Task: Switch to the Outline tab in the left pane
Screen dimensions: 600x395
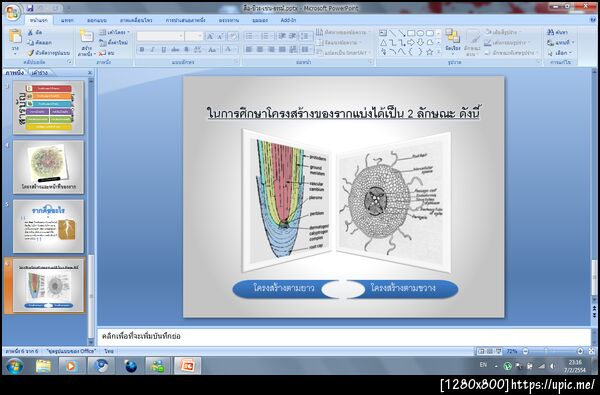Action: [x=39, y=73]
